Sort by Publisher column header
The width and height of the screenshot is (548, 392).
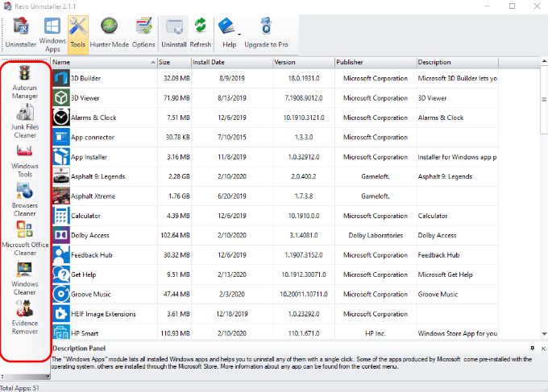(376, 62)
